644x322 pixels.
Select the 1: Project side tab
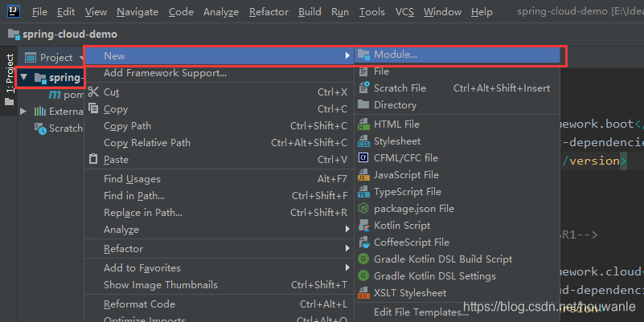coord(10,79)
